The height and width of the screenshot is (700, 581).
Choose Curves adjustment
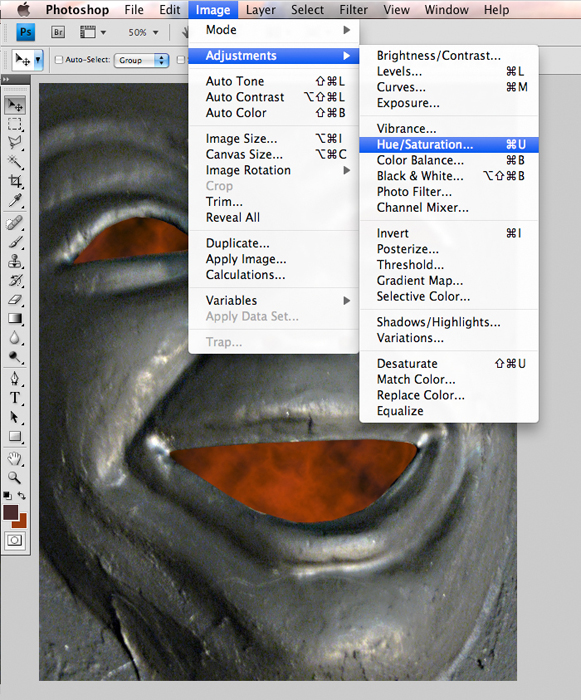(449, 87)
